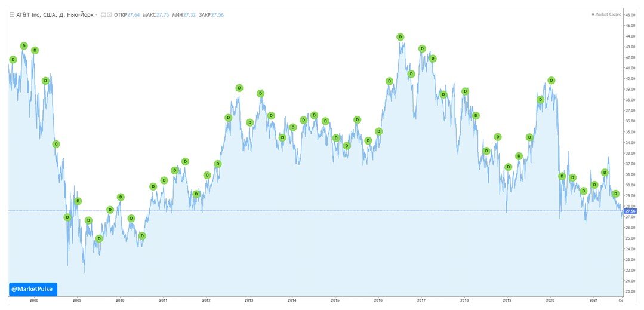Viewport: 644px width, 310px height.
Task: Click the last dividend marker near 29.00 in 2021
Action: click(615, 194)
